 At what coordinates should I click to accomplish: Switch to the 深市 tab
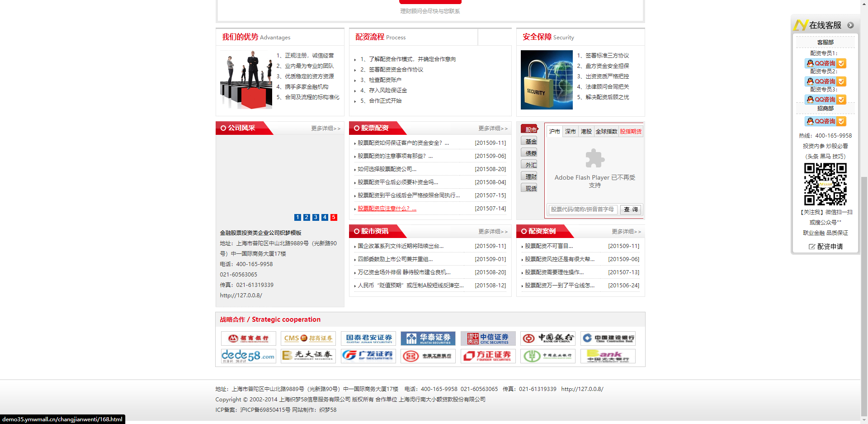coord(570,132)
